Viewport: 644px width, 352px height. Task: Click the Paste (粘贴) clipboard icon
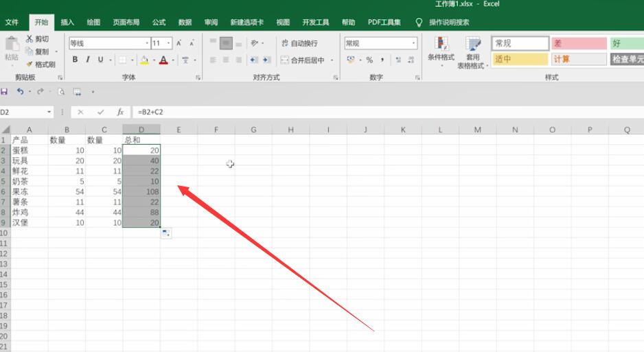tap(12, 45)
